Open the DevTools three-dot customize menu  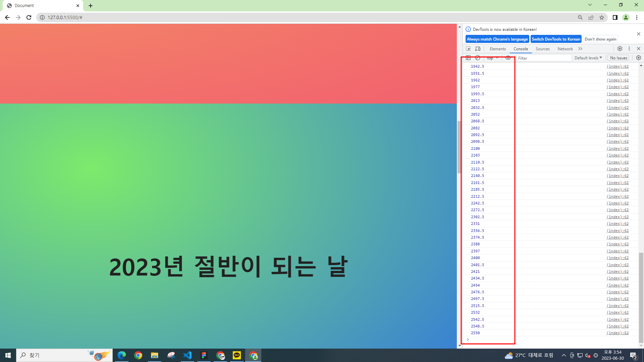click(x=629, y=49)
